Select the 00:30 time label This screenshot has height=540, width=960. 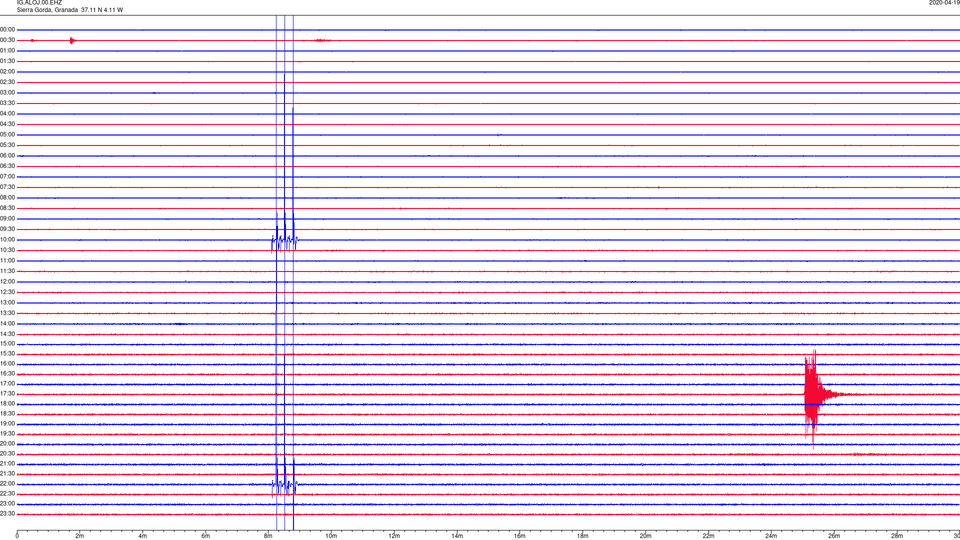pyautogui.click(x=7, y=40)
